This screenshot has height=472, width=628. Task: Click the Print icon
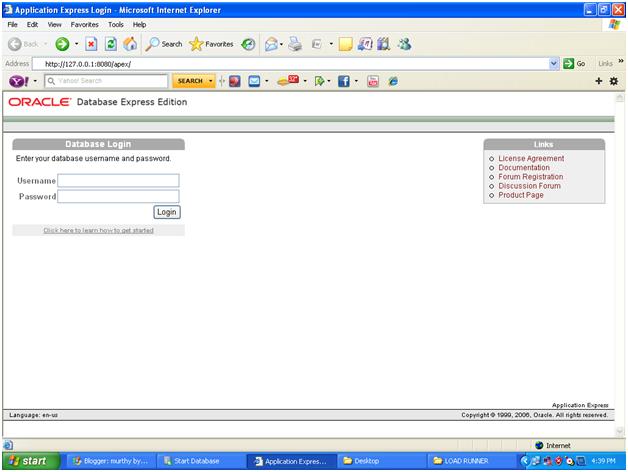point(295,44)
